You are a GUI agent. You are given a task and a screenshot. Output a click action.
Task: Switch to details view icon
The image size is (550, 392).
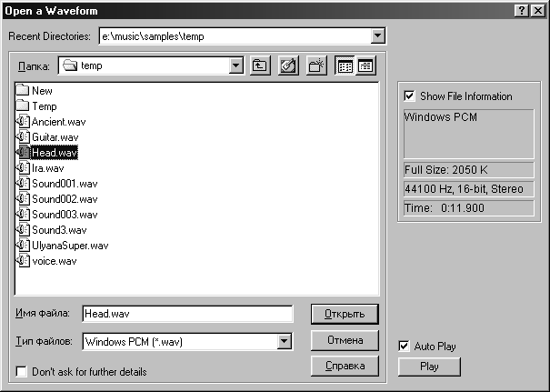365,65
